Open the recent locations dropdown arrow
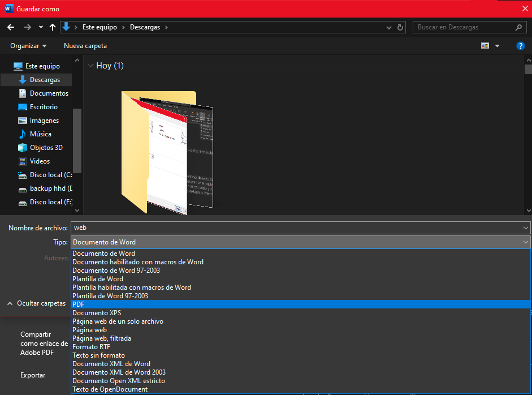This screenshot has height=395, width=532. tap(41, 27)
